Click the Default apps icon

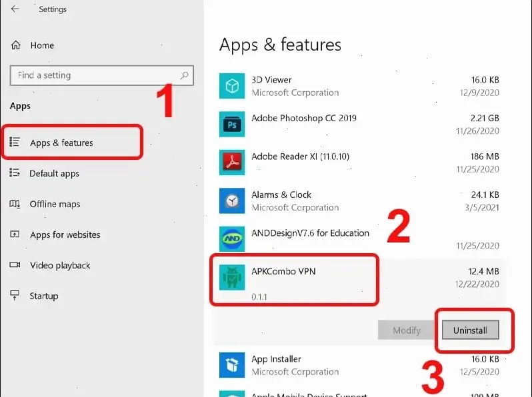[15, 173]
